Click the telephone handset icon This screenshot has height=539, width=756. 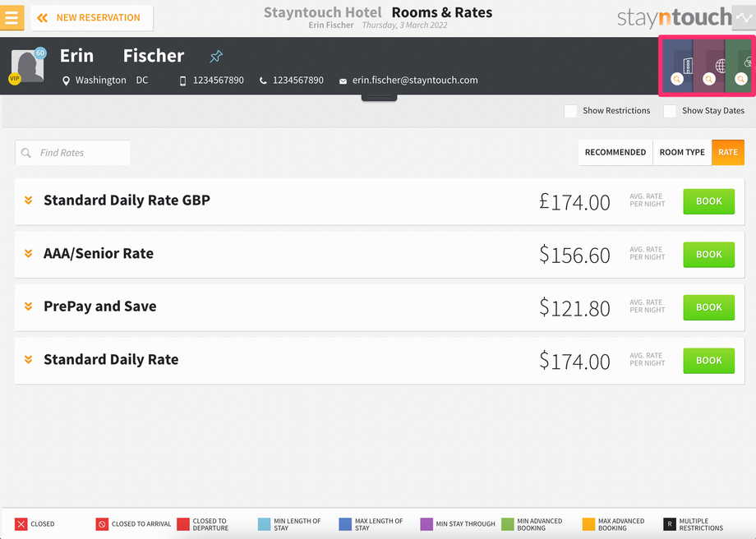point(263,81)
